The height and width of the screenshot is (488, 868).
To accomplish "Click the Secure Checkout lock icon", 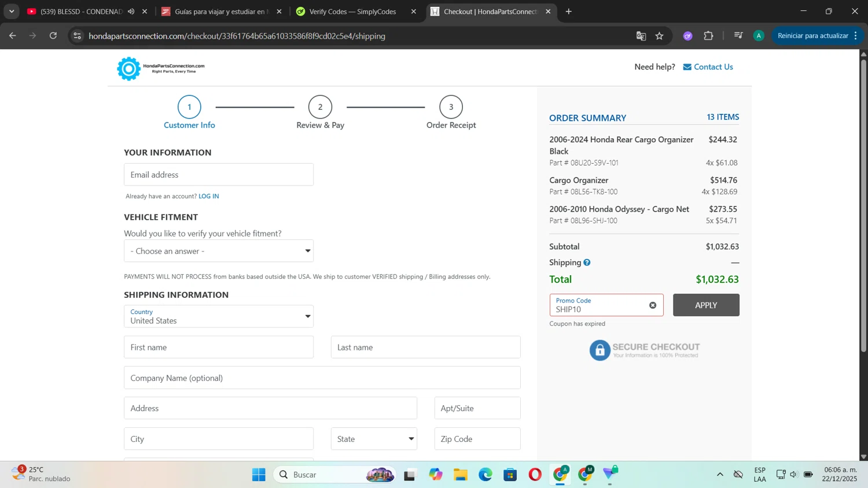I will pyautogui.click(x=599, y=350).
